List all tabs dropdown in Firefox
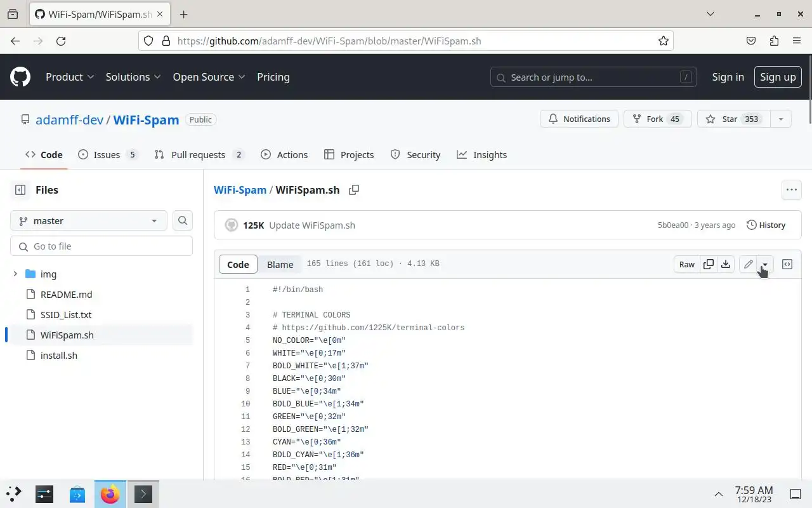812x508 pixels. (710, 14)
